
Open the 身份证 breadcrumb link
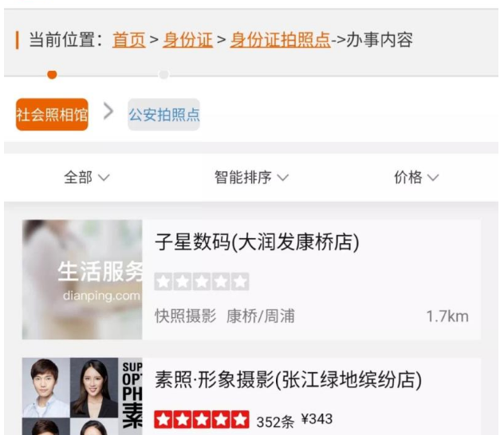(x=187, y=40)
